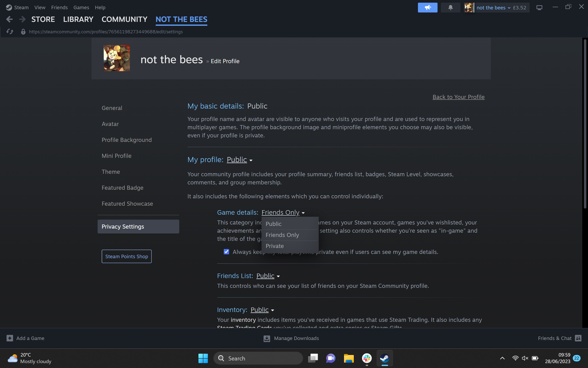This screenshot has width=588, height=368.
Task: Open Wi-Fi network tray icon
Action: [515, 358]
